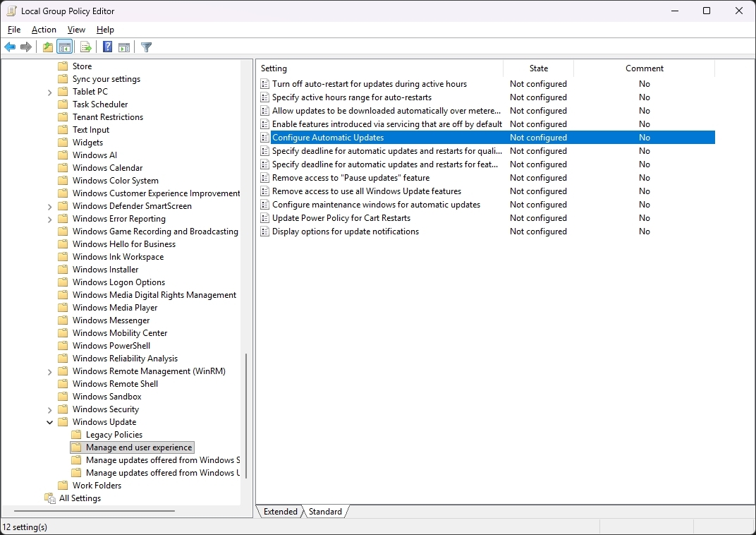Open the Help toolbar icon
The width and height of the screenshot is (756, 535).
click(107, 47)
